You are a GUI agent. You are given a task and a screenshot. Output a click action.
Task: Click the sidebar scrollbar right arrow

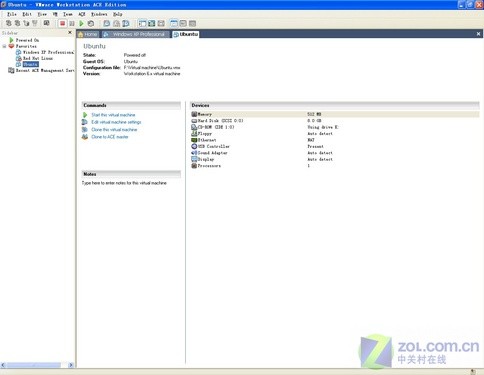point(71,365)
